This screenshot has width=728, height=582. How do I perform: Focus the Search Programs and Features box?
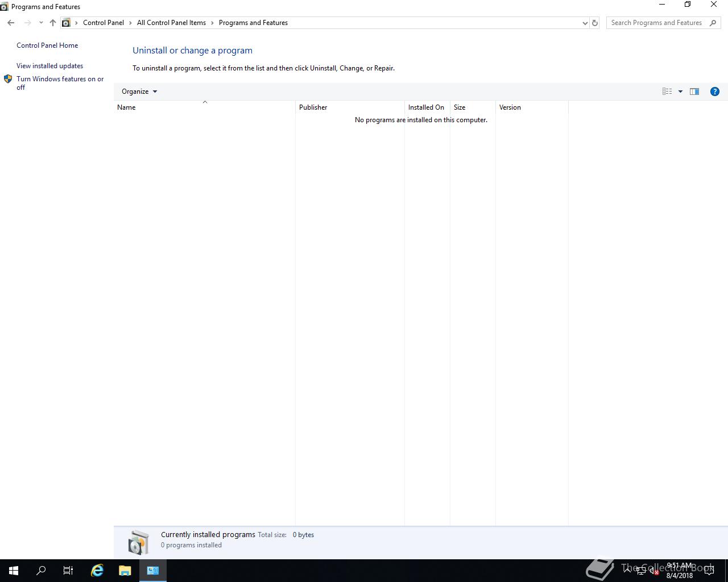coord(657,23)
